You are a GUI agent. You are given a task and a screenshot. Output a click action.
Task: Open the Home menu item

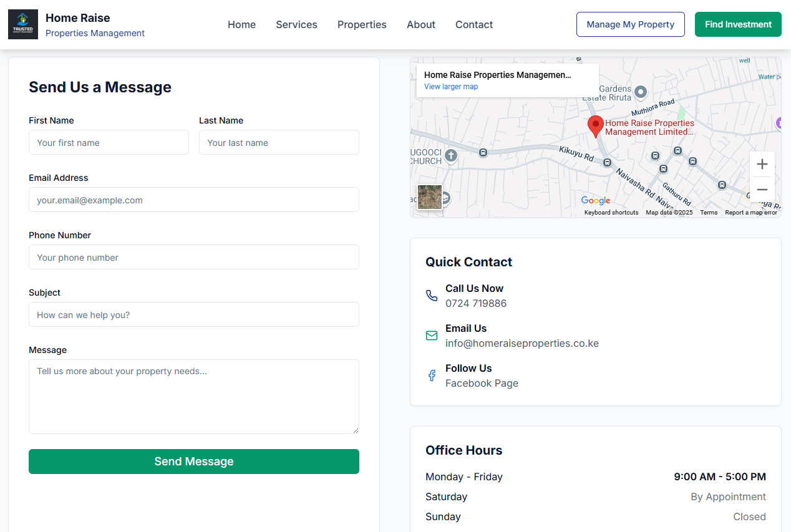tap(241, 24)
